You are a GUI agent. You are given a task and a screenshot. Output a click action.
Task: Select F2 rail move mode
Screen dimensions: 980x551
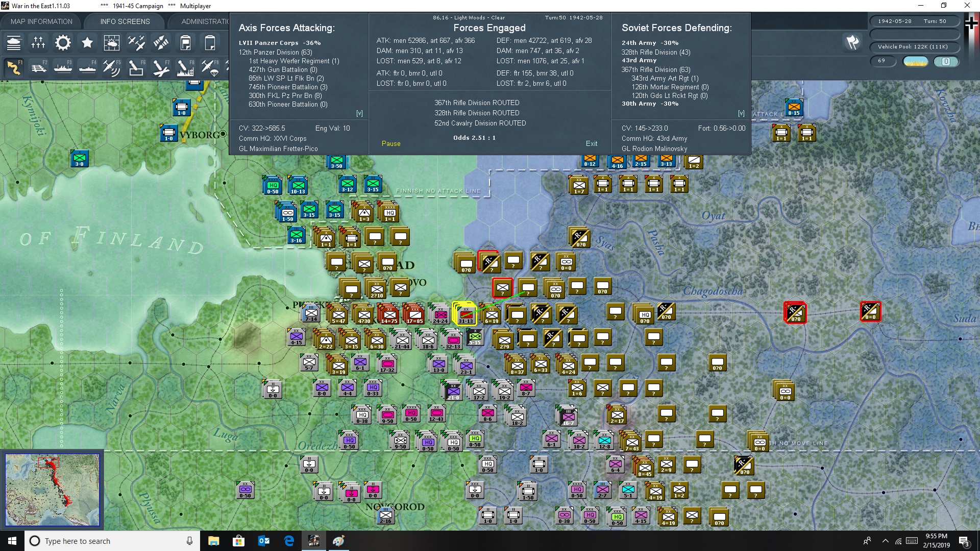click(x=38, y=67)
